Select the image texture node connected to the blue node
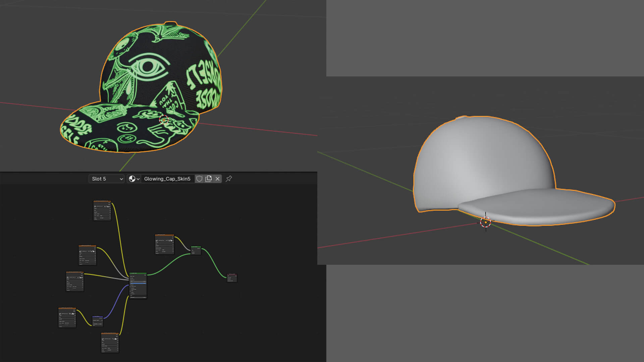Screen dimensions: 644x362 67,317
